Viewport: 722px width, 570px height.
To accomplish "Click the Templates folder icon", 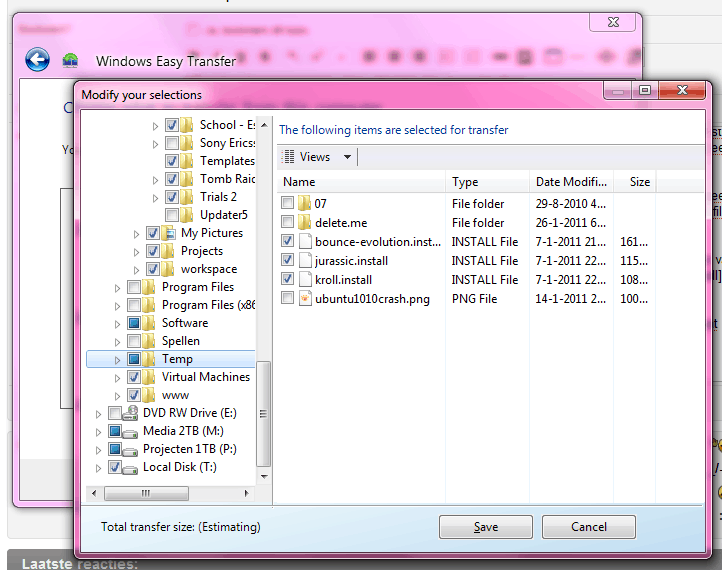I will tap(186, 161).
